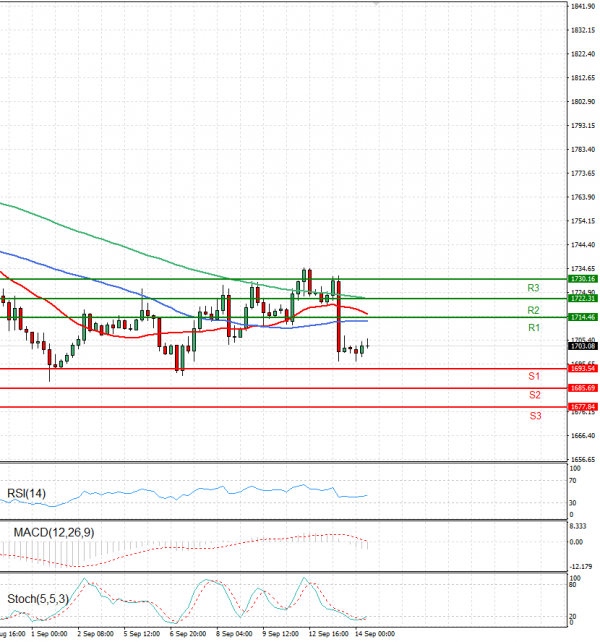Click the 12 Sep 16:00 time label
The height and width of the screenshot is (642, 600).
[328, 634]
